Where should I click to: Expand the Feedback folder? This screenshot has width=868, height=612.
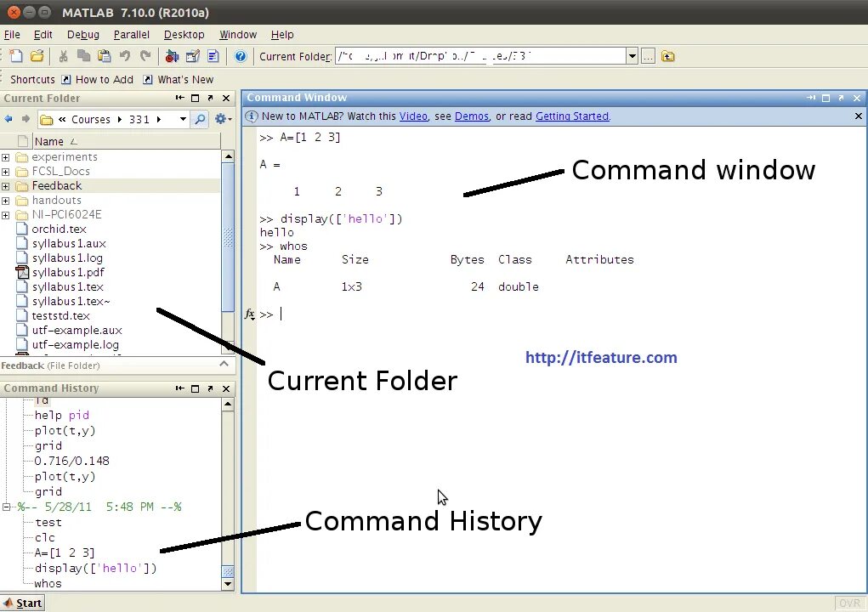[x=6, y=186]
